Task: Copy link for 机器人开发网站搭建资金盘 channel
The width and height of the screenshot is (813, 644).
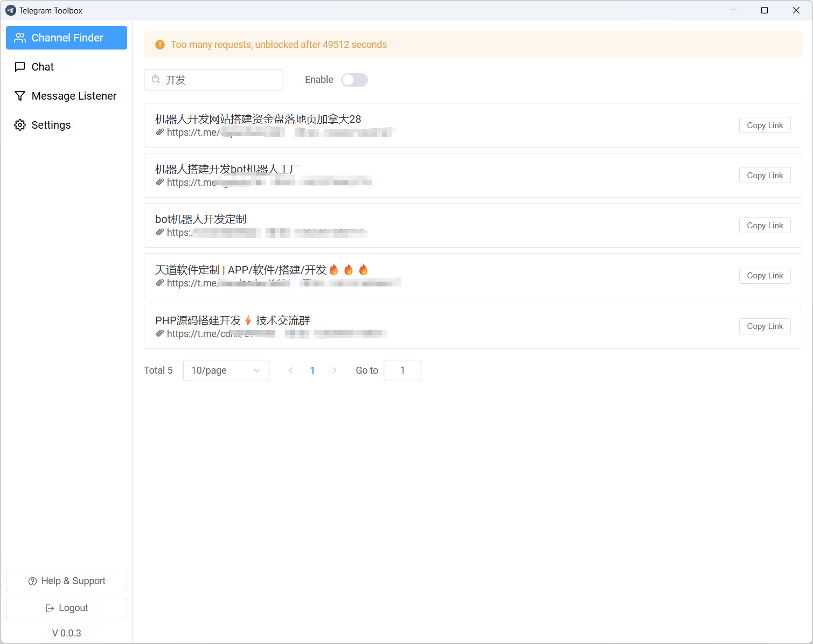Action: (765, 125)
